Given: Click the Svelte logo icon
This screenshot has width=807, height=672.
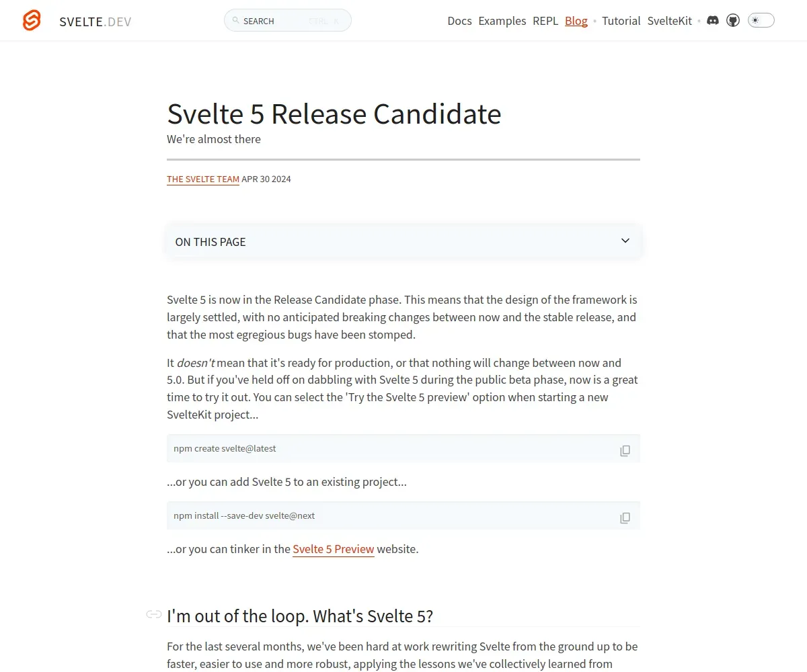Looking at the screenshot, I should 32,21.
